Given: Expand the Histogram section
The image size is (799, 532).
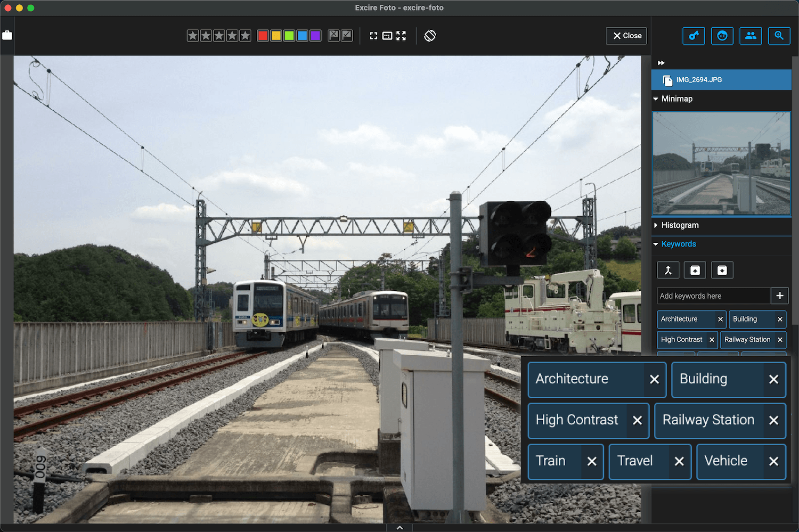Looking at the screenshot, I should click(656, 225).
